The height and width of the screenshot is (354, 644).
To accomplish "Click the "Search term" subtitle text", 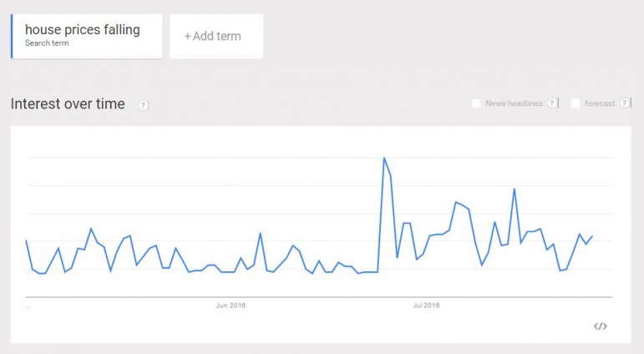I will 47,43.
